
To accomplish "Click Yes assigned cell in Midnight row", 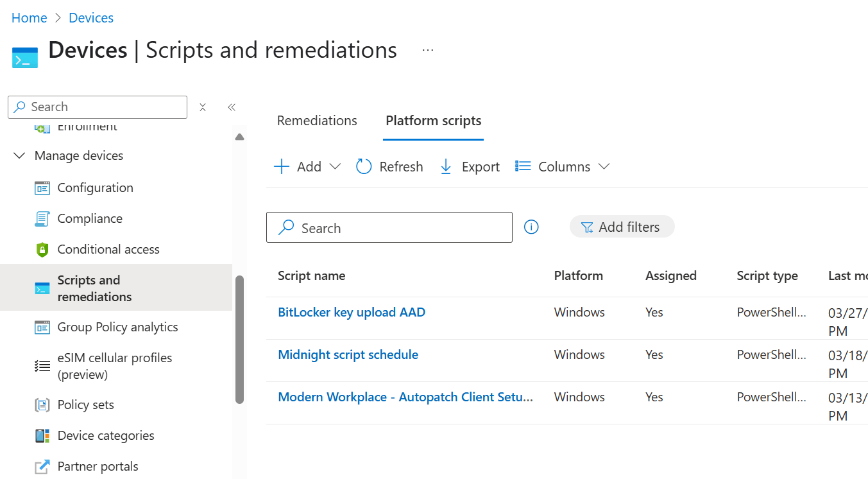I will point(654,355).
